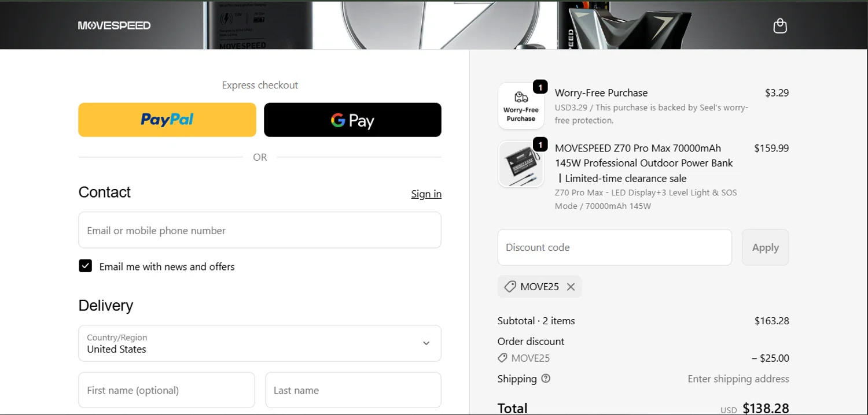The image size is (868, 415).
Task: Click the $159.99 product price
Action: (771, 148)
